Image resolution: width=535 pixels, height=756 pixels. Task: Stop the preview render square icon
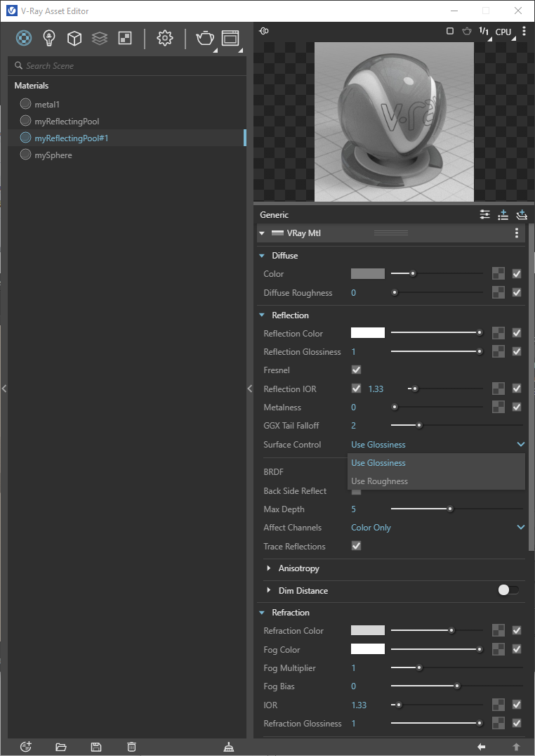[449, 32]
